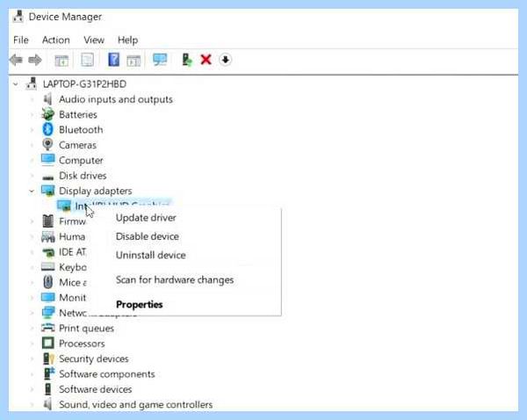Click the Audio inputs and outputs speaker icon

(47, 99)
